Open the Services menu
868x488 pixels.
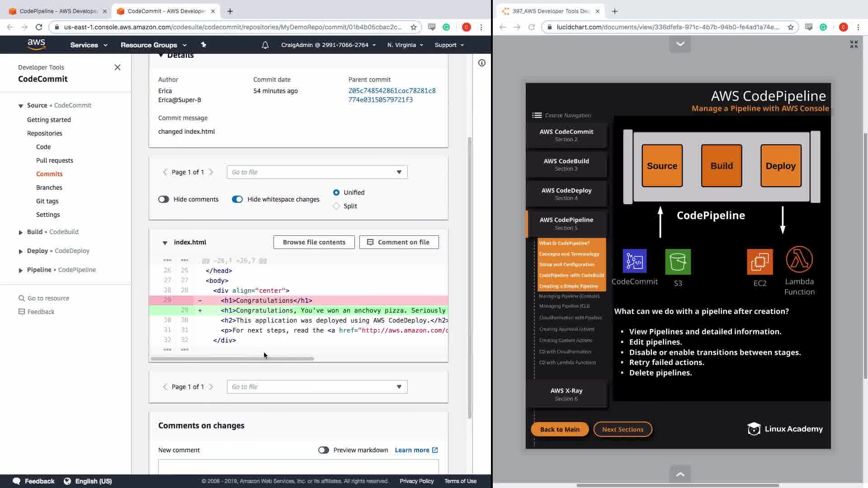(89, 45)
